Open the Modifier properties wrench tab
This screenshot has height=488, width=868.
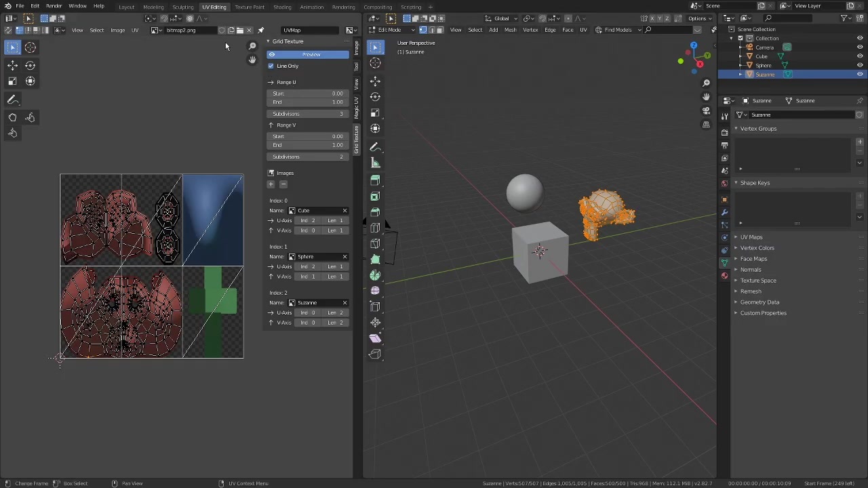point(724,212)
